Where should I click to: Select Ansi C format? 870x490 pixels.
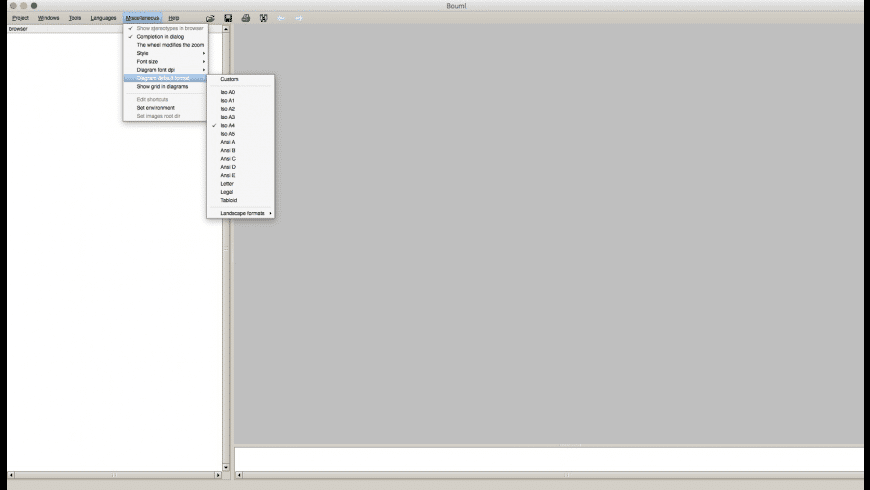(241, 159)
